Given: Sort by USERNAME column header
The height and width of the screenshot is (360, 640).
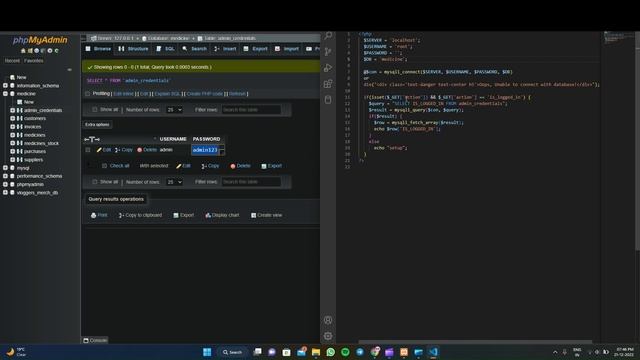Looking at the screenshot, I should point(173,139).
